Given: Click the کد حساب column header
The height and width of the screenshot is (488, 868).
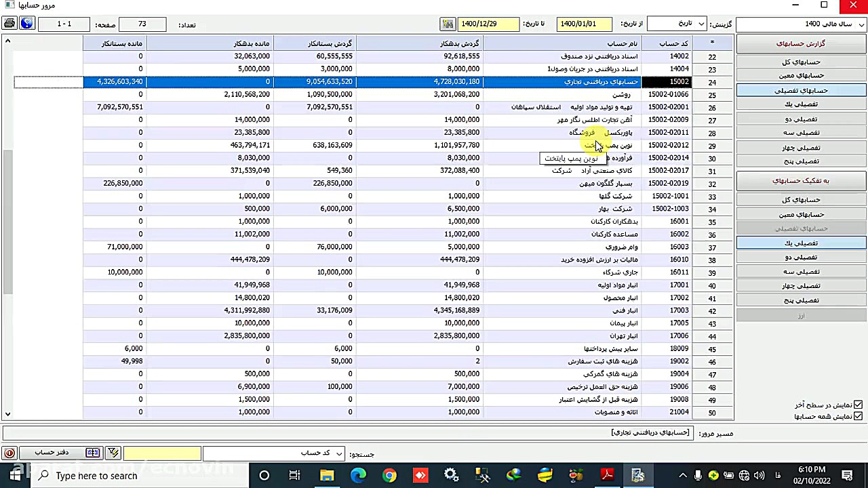Looking at the screenshot, I should pyautogui.click(x=666, y=43).
